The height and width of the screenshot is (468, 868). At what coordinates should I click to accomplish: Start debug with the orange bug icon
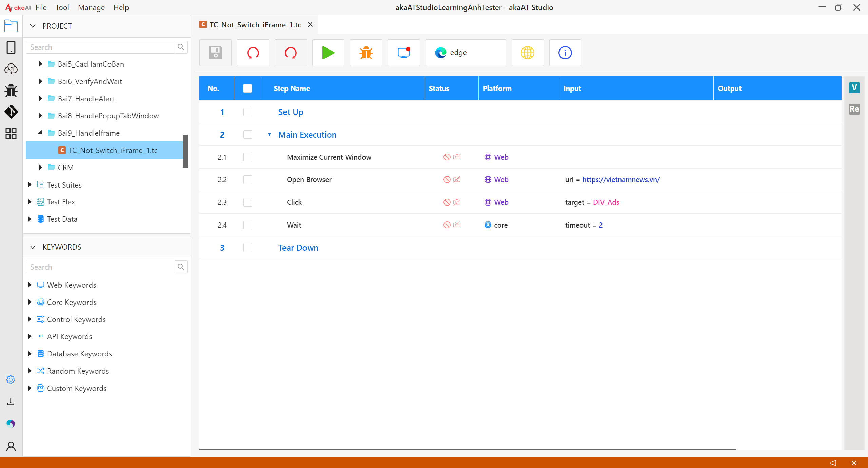366,53
